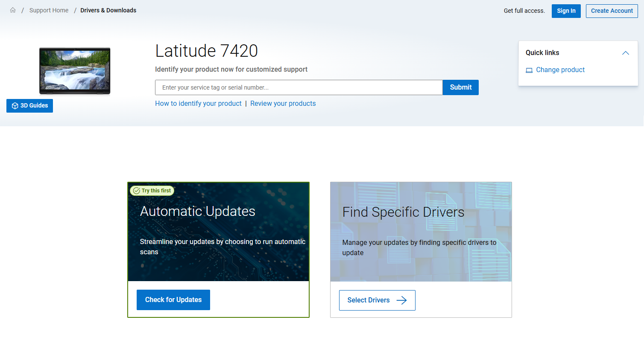644x340 pixels.
Task: Click the Find Specific Drivers heading
Action: coord(404,212)
